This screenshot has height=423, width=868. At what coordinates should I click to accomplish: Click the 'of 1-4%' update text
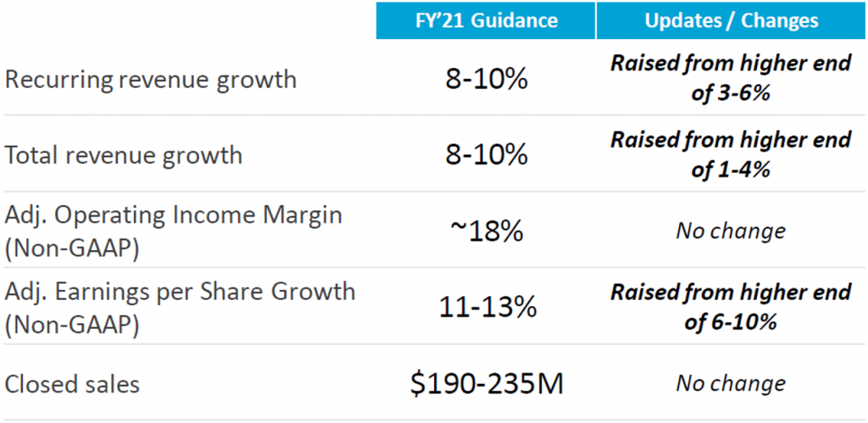pyautogui.click(x=731, y=169)
